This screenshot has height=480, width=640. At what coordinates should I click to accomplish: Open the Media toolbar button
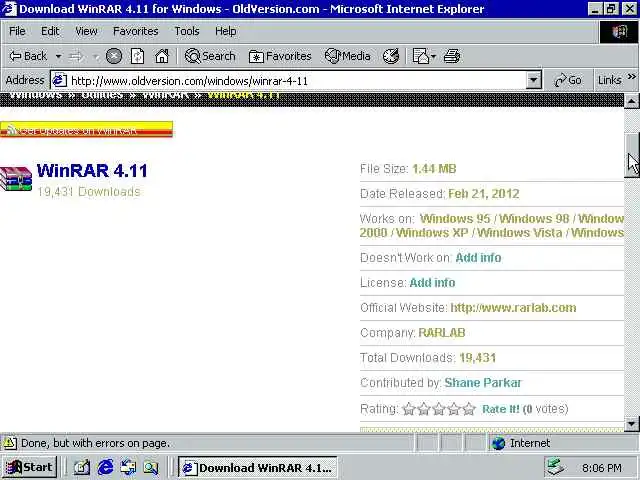pos(348,56)
